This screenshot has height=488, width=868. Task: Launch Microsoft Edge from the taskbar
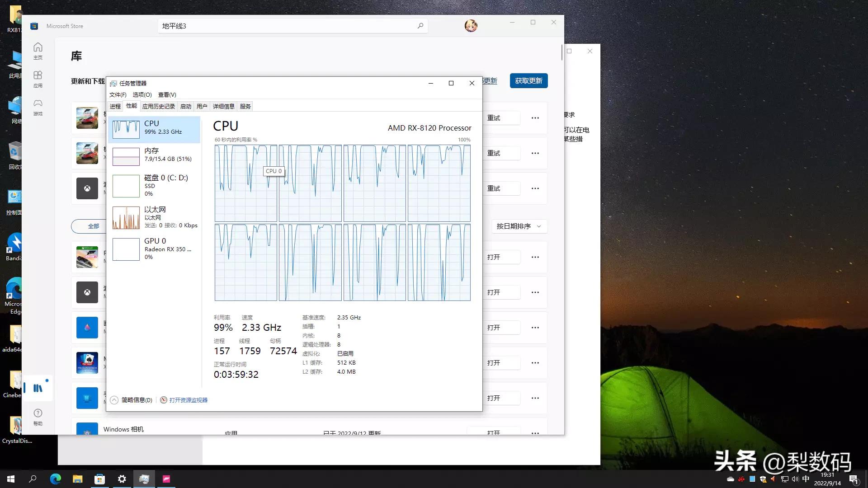(55, 479)
